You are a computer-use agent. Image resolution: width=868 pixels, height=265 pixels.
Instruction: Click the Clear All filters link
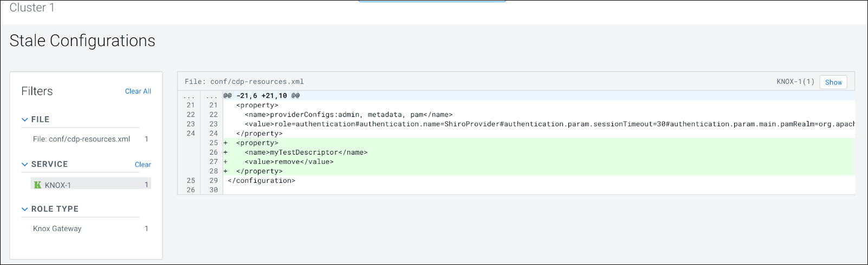pos(138,91)
